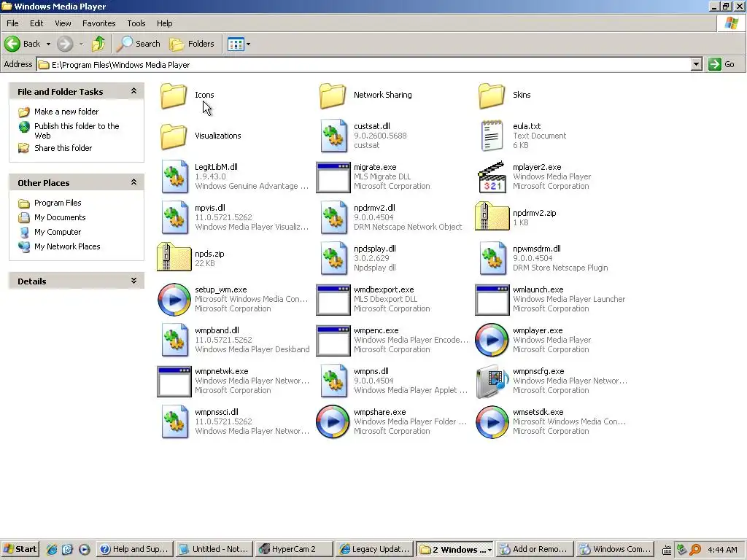Select the wmpshare.exe icon
Viewport: 747px width, 560px height.
pos(333,422)
